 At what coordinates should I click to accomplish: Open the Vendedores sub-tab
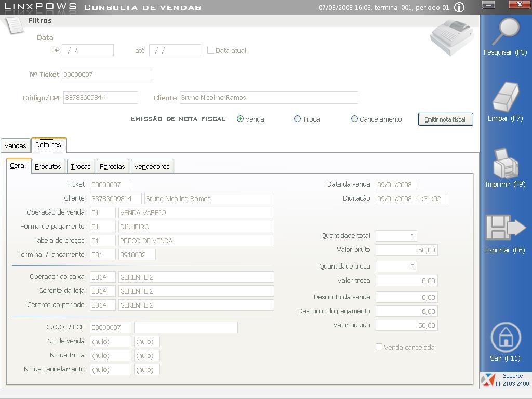point(152,166)
